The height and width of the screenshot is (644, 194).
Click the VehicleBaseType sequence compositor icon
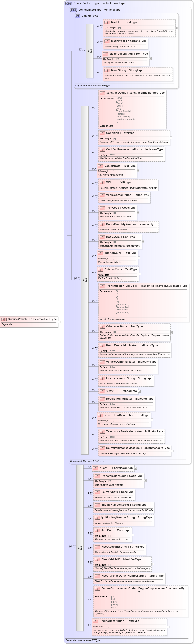tap(85, 280)
